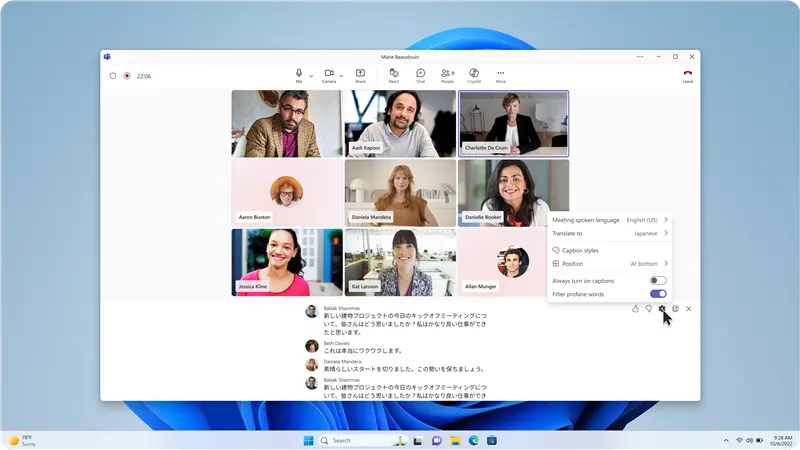Open the taskbar clock and date
The height and width of the screenshot is (450, 800).
tap(783, 441)
